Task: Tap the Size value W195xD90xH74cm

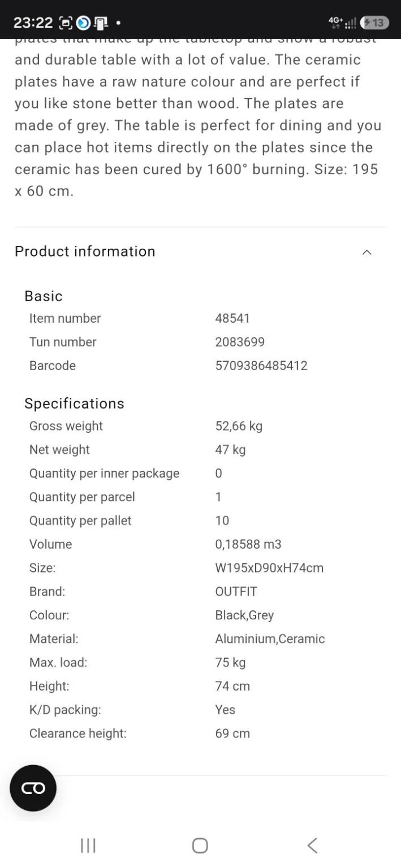Action: (269, 568)
